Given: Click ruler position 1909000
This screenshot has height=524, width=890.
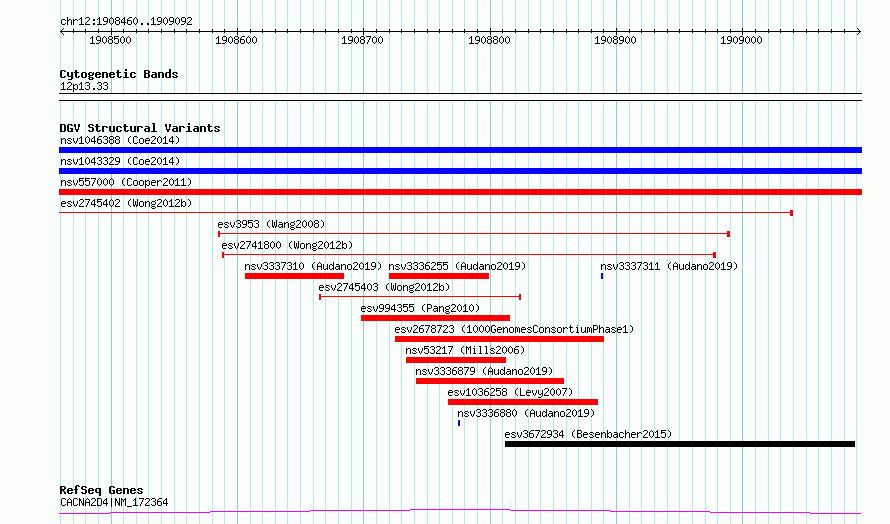Looking at the screenshot, I should pyautogui.click(x=741, y=40).
